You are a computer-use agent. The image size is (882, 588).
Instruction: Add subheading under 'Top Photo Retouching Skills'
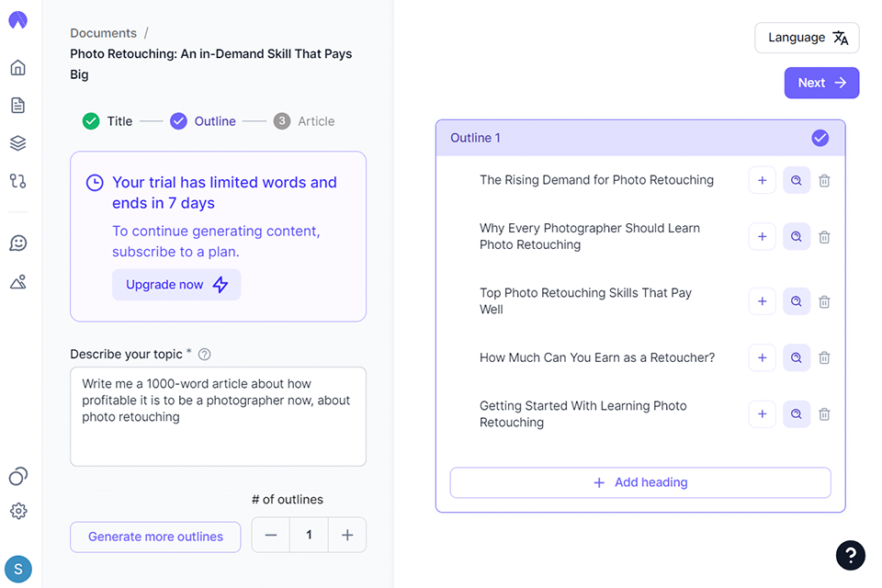pos(762,301)
